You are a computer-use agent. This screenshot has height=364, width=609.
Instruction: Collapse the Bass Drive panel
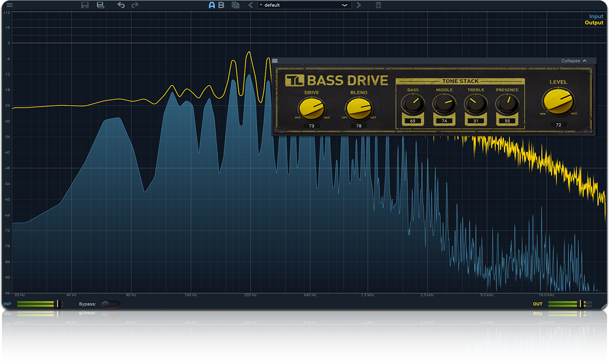click(573, 61)
